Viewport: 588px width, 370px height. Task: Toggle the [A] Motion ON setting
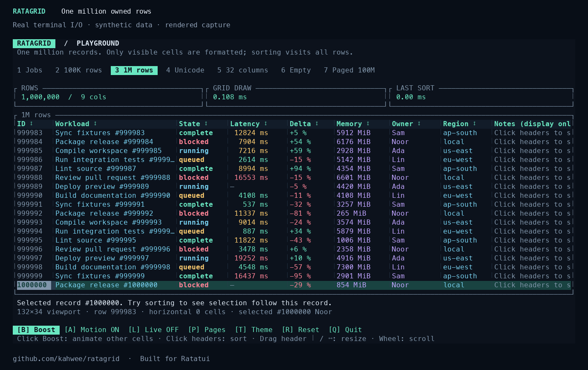tap(92, 330)
